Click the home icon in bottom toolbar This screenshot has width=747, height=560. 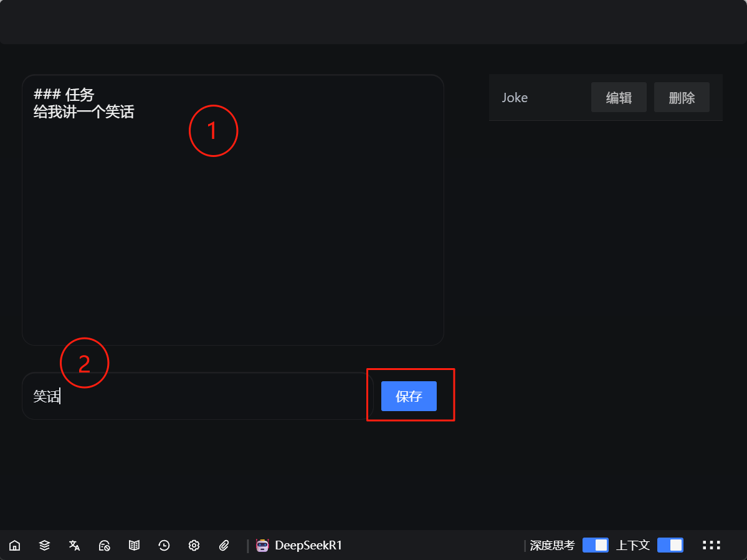tap(14, 546)
